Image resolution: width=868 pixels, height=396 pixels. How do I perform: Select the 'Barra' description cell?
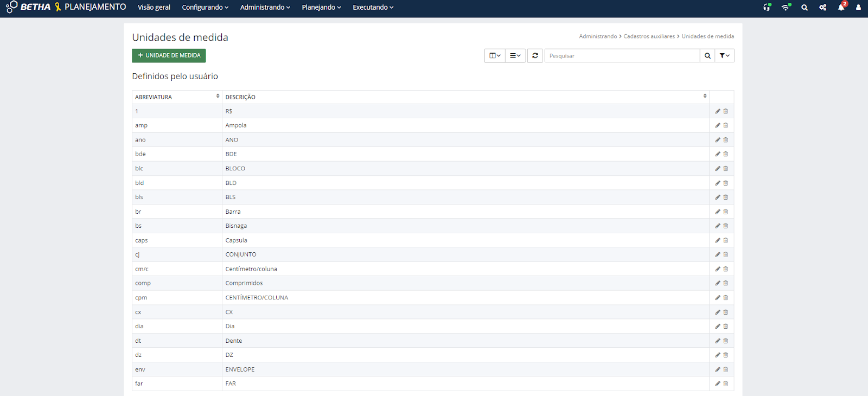point(465,212)
